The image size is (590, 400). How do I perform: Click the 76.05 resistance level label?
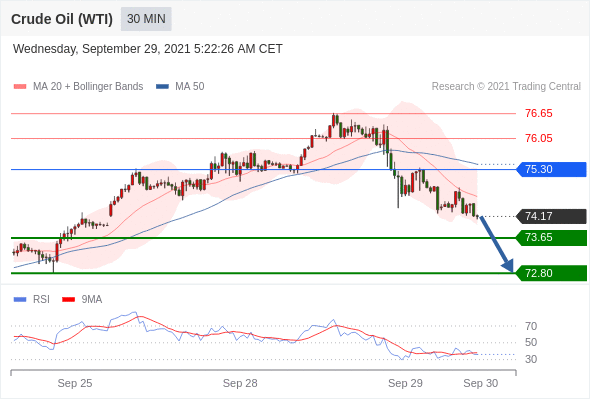click(x=539, y=138)
